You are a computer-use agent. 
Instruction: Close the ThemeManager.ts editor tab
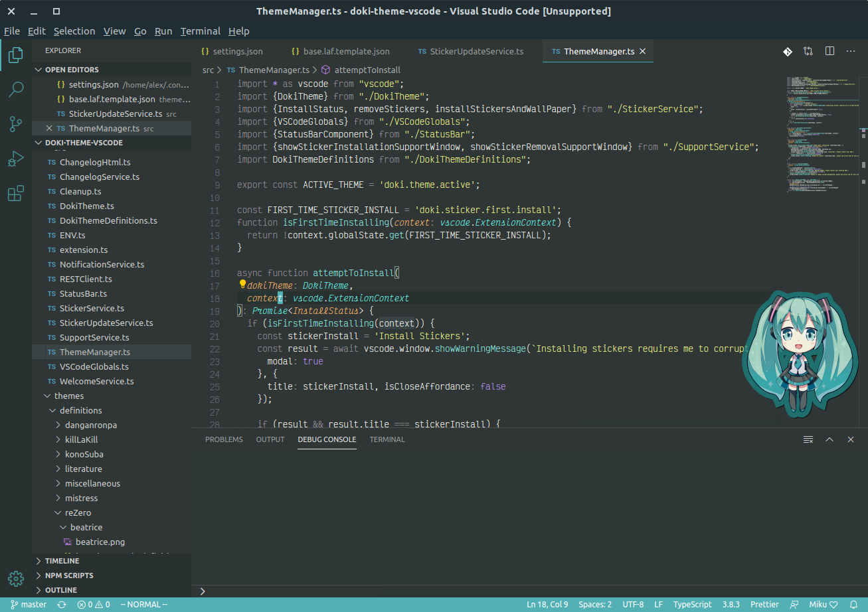[642, 51]
